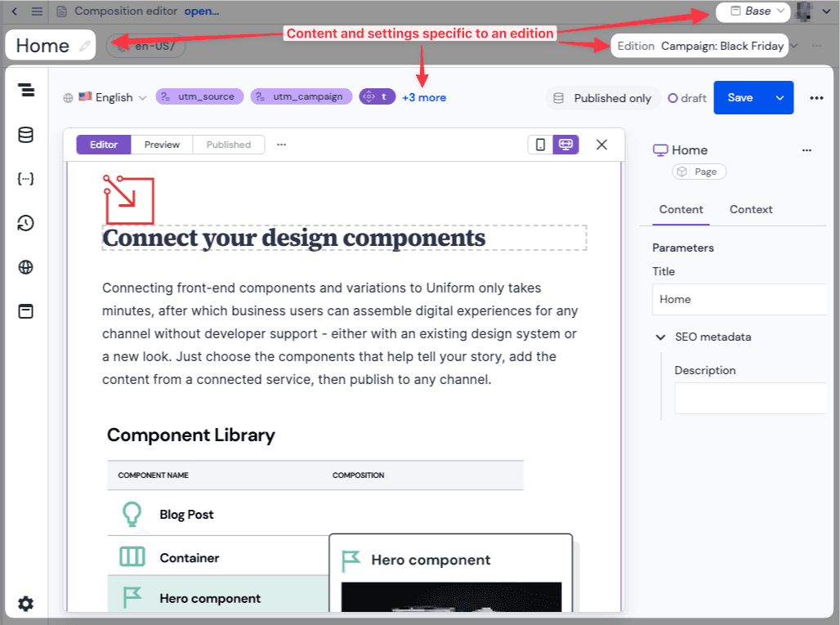Switch to mobile device preview
The height and width of the screenshot is (625, 840).
tap(541, 145)
